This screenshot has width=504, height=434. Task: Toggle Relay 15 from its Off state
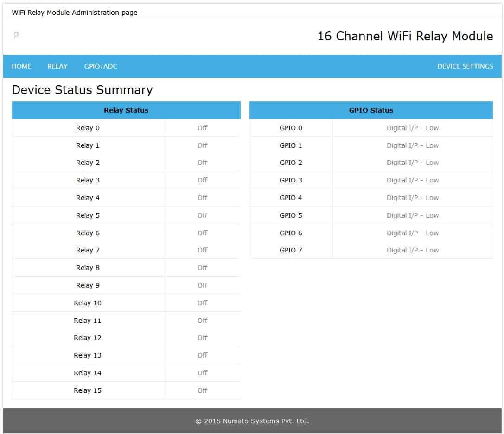point(202,390)
